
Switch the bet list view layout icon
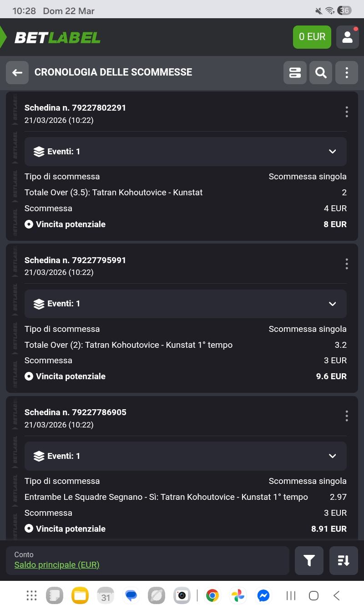pos(295,73)
